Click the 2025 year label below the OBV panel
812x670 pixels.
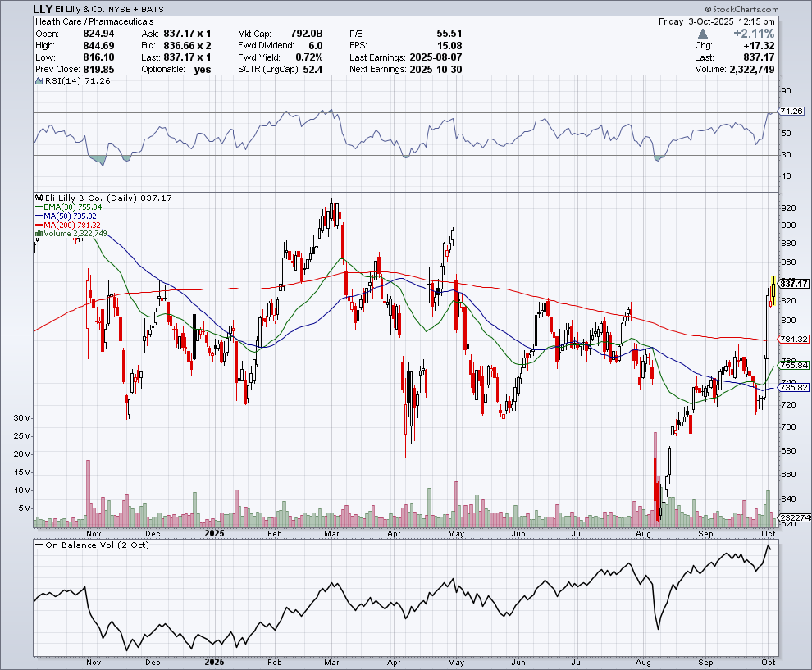(x=214, y=662)
